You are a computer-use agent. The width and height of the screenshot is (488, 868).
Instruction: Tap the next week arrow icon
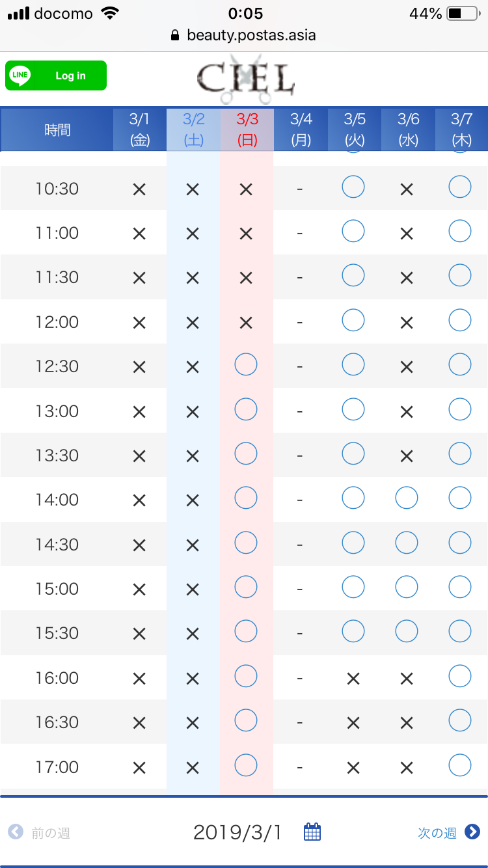pyautogui.click(x=472, y=832)
